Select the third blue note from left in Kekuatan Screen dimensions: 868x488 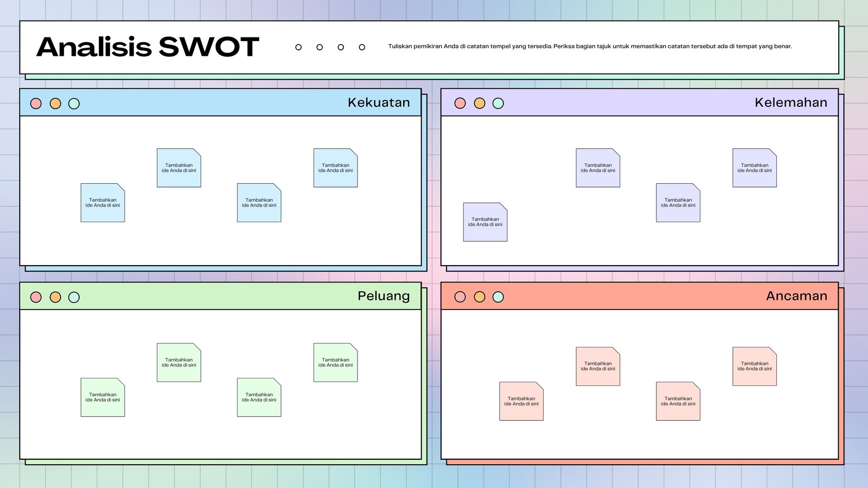pos(259,203)
